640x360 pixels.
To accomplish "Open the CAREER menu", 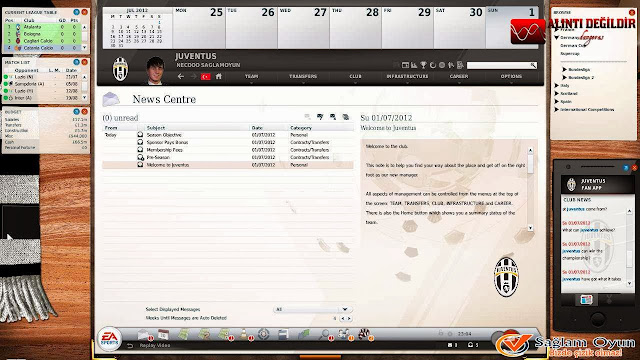I will (x=459, y=76).
